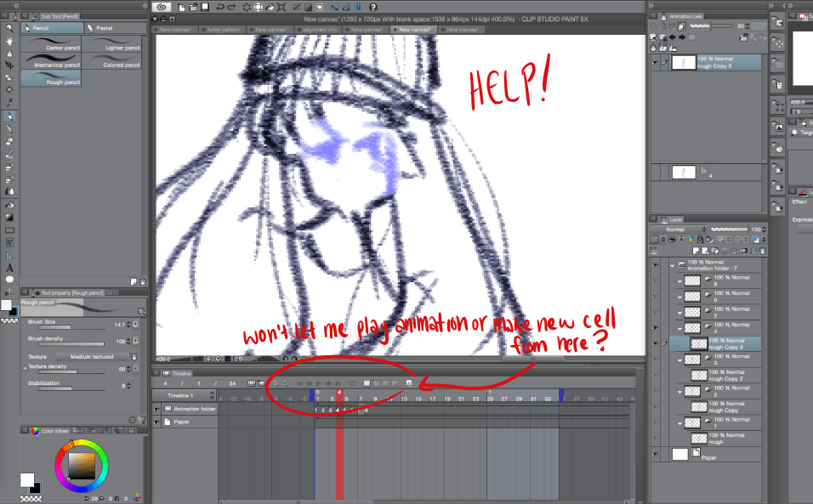Click the timeline zoom in icon

point(285,383)
